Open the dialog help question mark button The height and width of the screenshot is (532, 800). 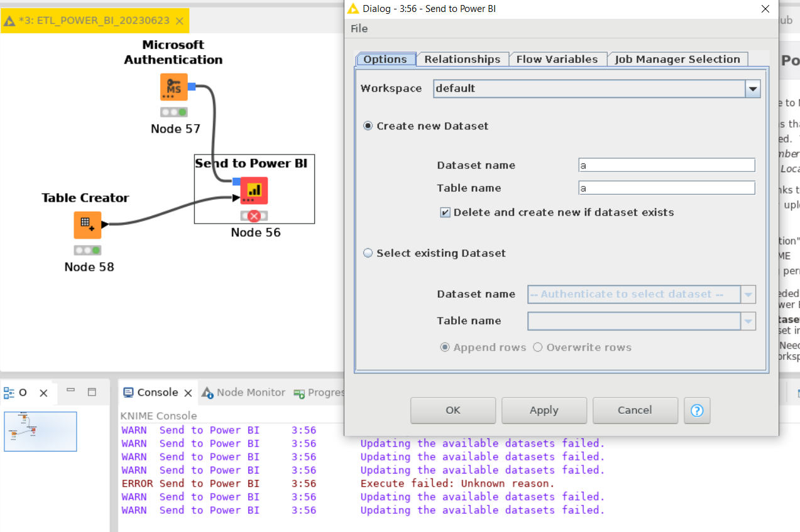click(x=697, y=410)
